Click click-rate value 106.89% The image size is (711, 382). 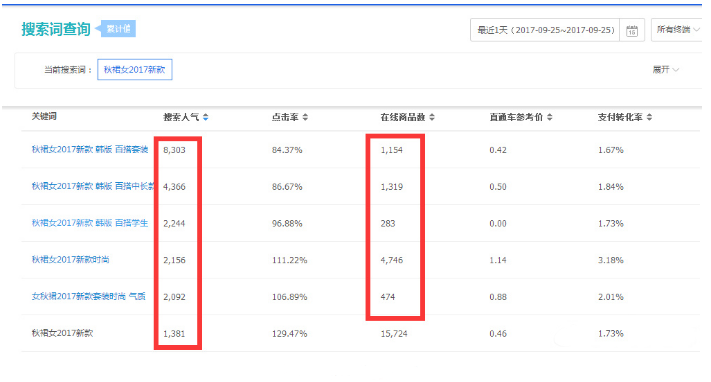[290, 297]
